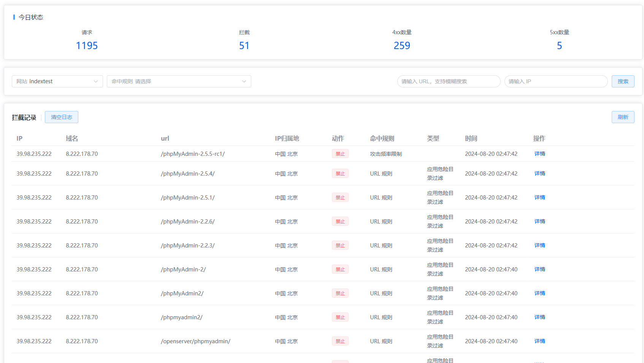Open 详情 for /phpMyAdmin-2.5.1/ row

[x=540, y=197]
